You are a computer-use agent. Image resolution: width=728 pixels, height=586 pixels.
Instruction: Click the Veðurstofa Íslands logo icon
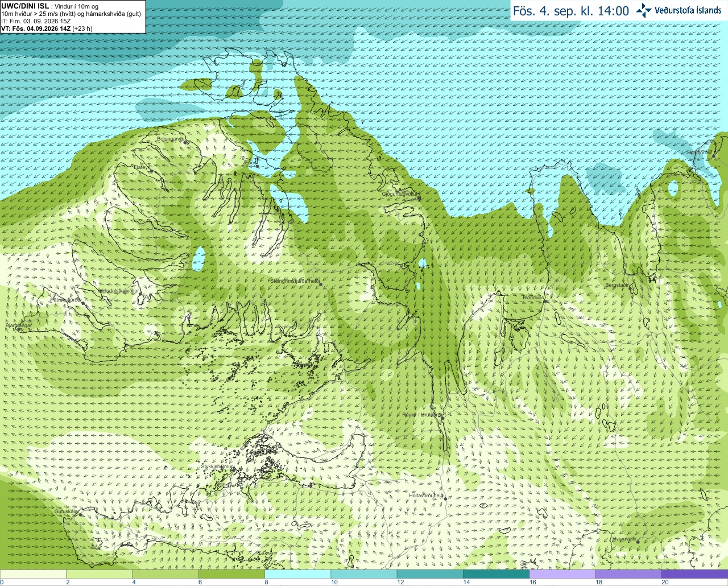(644, 10)
